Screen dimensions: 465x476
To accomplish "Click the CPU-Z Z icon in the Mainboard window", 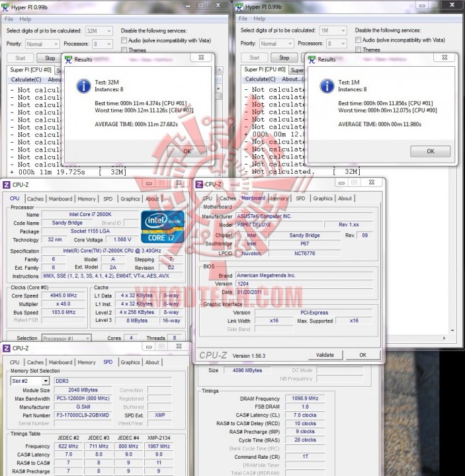I will click(199, 184).
